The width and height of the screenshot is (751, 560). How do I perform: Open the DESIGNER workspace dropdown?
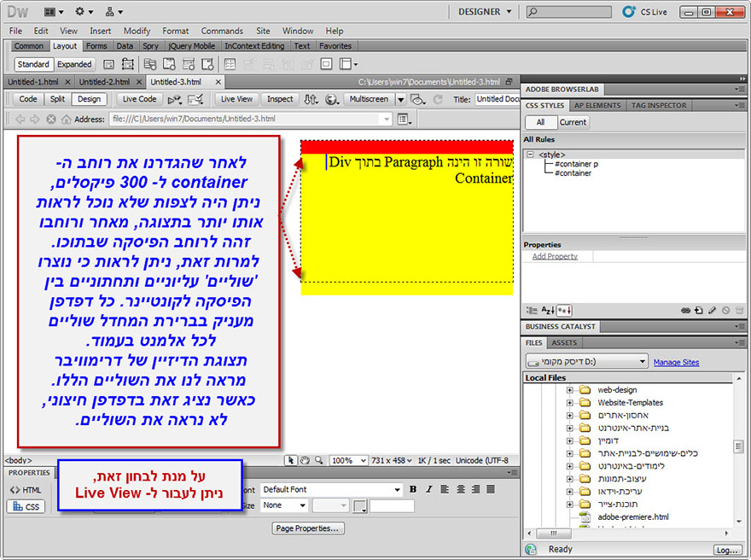tap(485, 12)
